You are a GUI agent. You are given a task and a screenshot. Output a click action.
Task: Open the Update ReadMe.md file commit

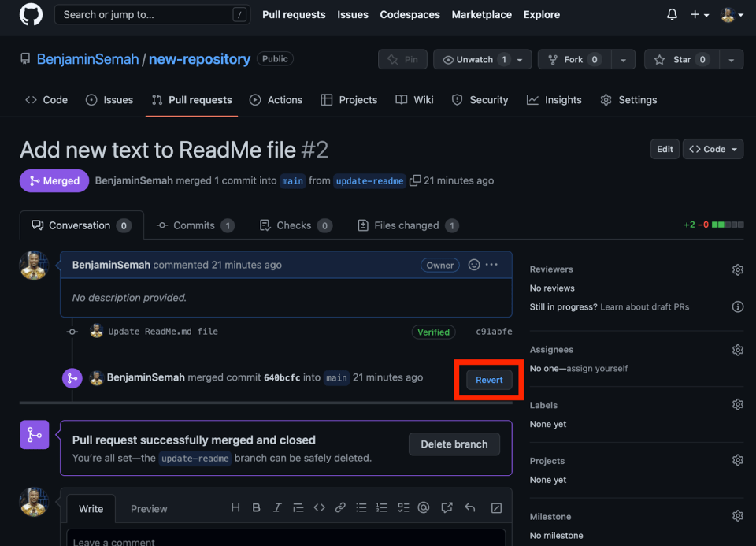coord(163,332)
